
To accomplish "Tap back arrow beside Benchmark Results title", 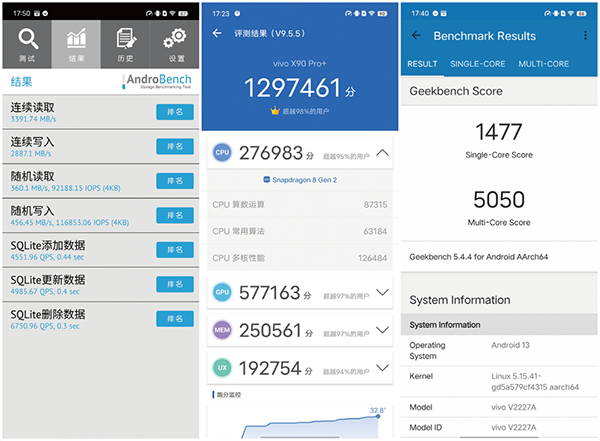I will [416, 35].
